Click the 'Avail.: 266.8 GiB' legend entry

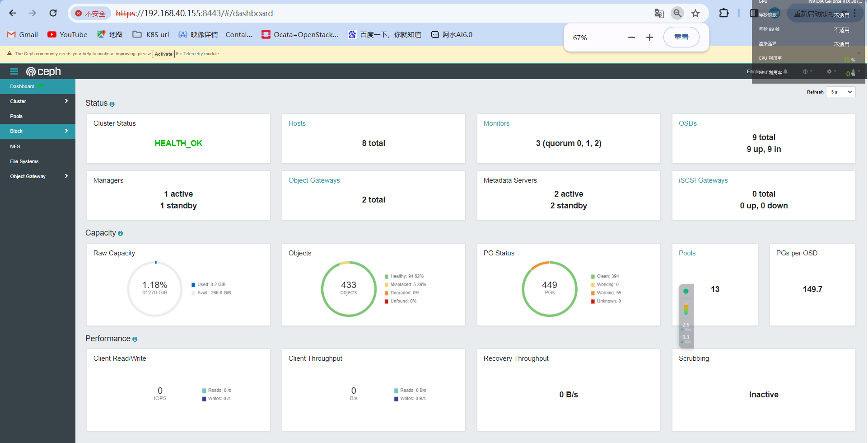(x=211, y=293)
